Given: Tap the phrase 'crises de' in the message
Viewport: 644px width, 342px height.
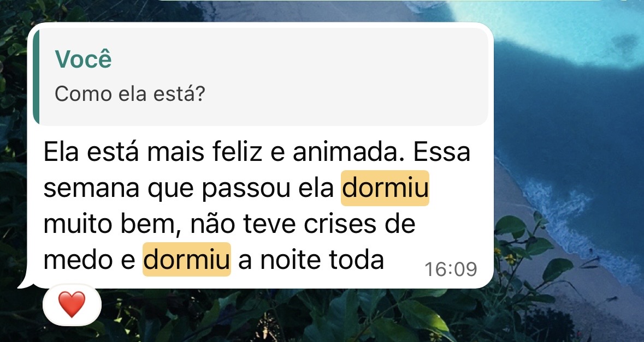Looking at the screenshot, I should point(359,224).
